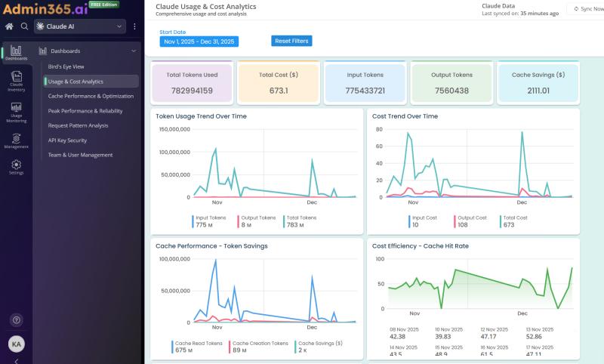Image resolution: width=604 pixels, height=364 pixels.
Task: Open the Claude Inventory rail icon
Action: click(16, 82)
